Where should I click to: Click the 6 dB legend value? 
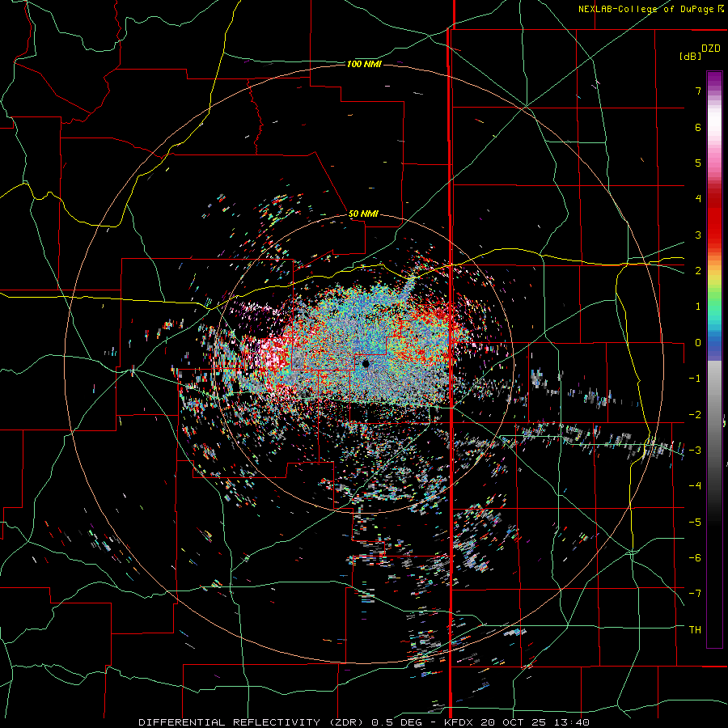click(x=698, y=127)
